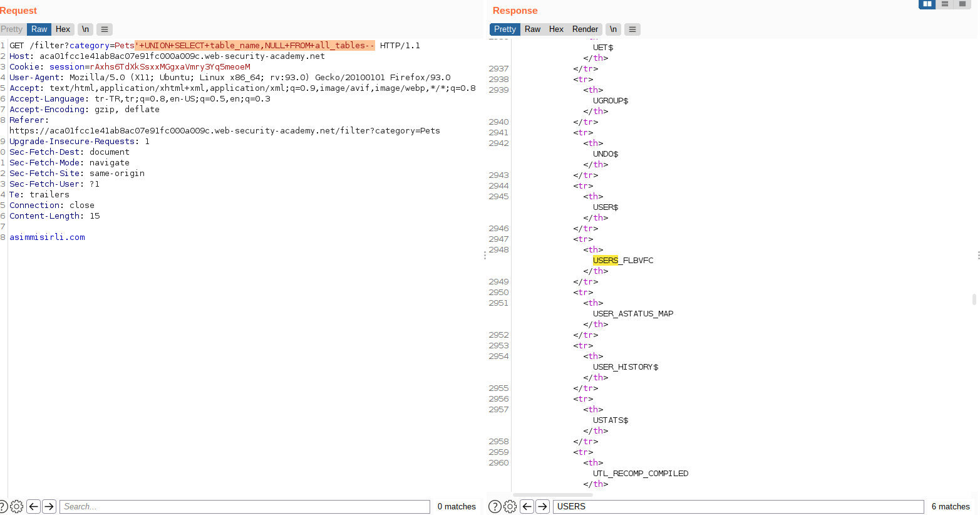Click UET$ in response
980x515 pixels.
(x=603, y=48)
